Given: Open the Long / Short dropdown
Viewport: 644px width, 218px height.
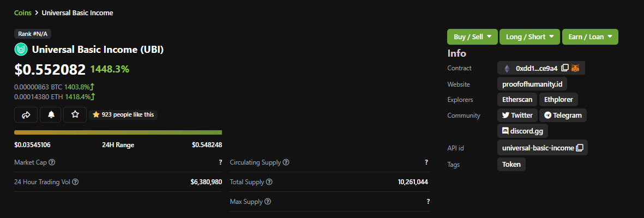Looking at the screenshot, I should (x=530, y=37).
